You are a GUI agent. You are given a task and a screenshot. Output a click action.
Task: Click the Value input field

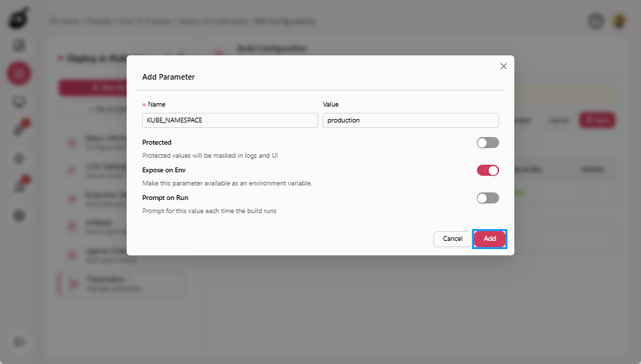[x=410, y=120]
